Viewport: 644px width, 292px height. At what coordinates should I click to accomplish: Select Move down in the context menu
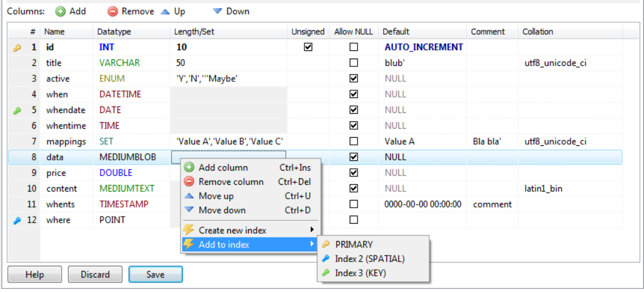pyautogui.click(x=251, y=210)
